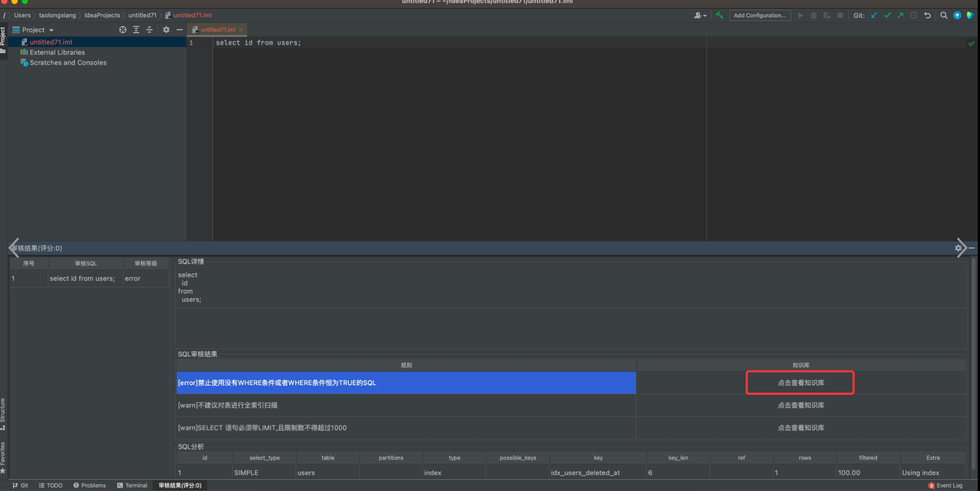Click the Stop square icon
The image size is (980, 491).
click(x=840, y=15)
